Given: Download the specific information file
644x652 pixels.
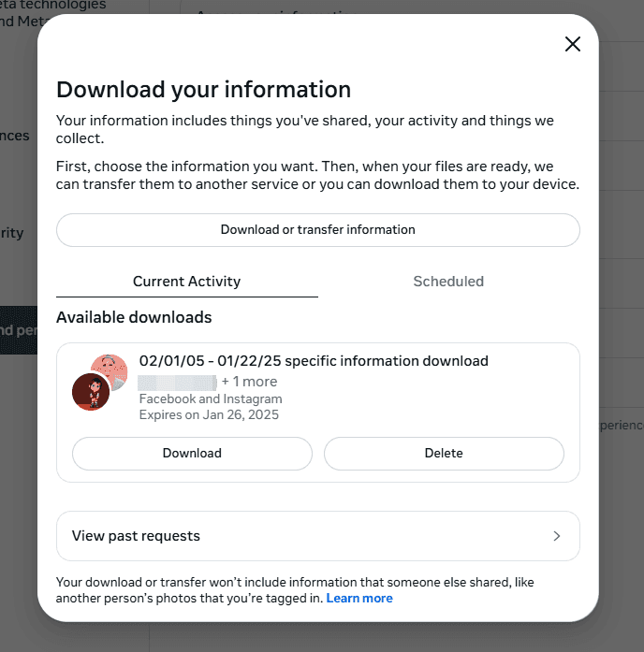Looking at the screenshot, I should click(x=192, y=453).
